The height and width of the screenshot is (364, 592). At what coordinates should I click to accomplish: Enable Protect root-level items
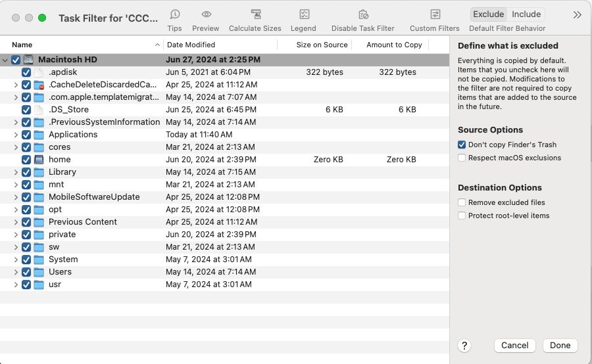coord(462,216)
